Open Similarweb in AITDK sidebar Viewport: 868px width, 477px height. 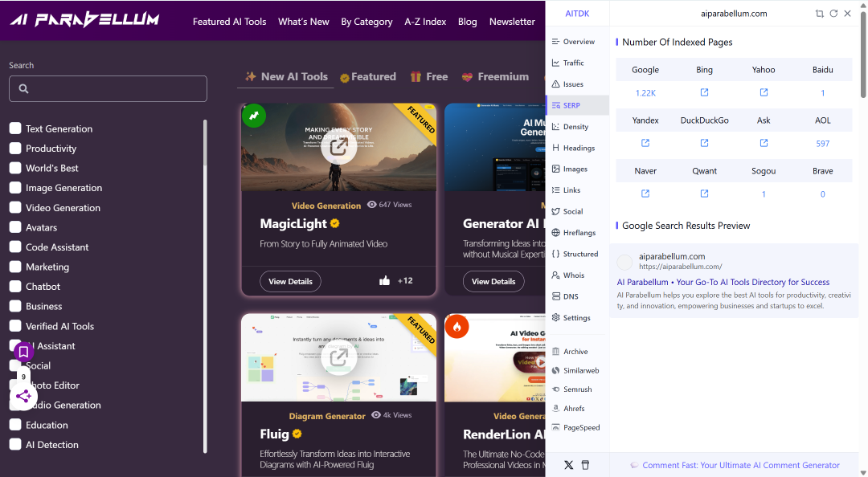pyautogui.click(x=577, y=371)
